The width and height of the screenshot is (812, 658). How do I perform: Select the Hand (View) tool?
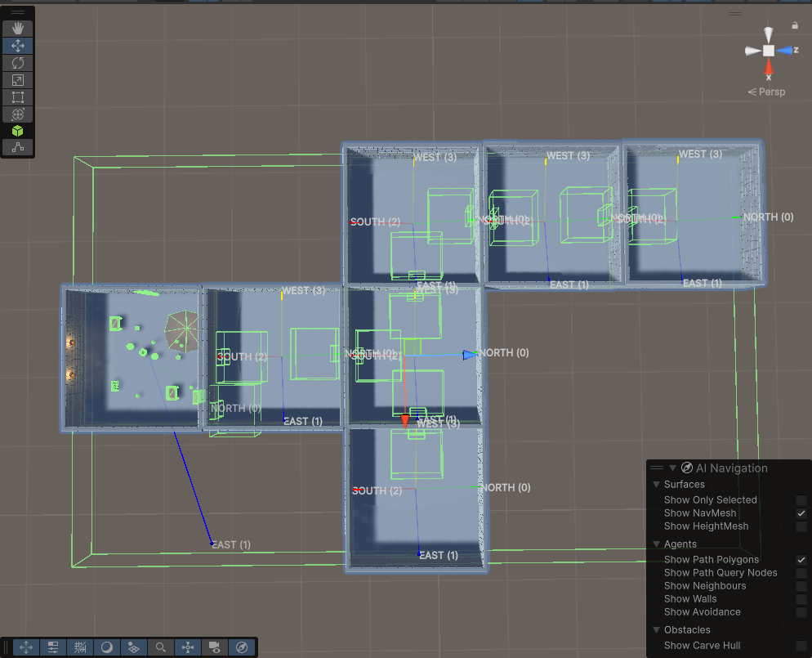[x=18, y=29]
